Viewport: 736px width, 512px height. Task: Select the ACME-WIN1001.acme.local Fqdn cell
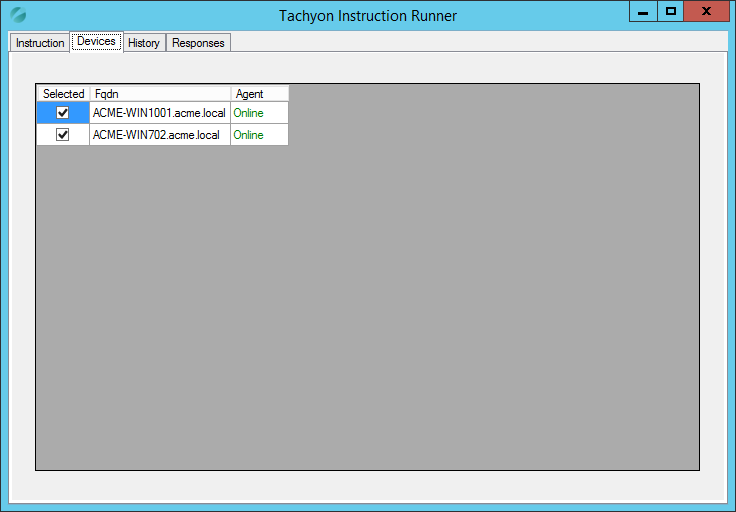point(159,113)
